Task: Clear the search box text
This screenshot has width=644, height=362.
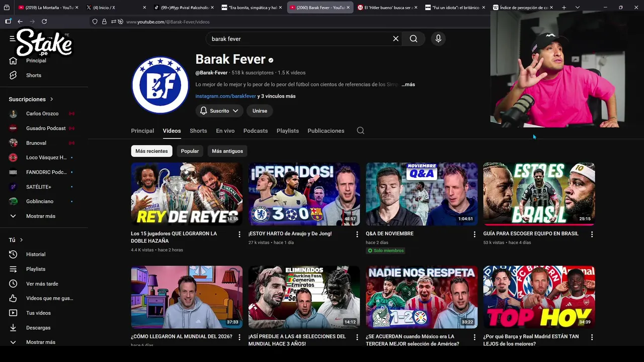Action: point(395,39)
